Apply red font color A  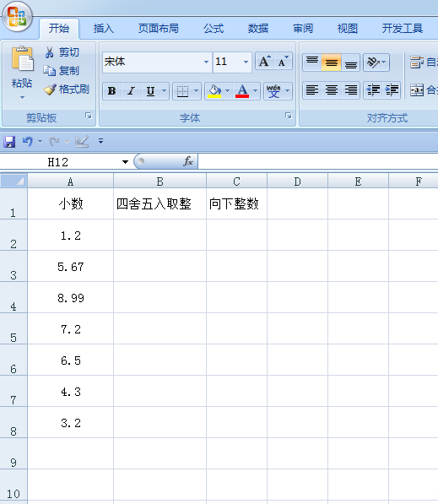(x=242, y=91)
